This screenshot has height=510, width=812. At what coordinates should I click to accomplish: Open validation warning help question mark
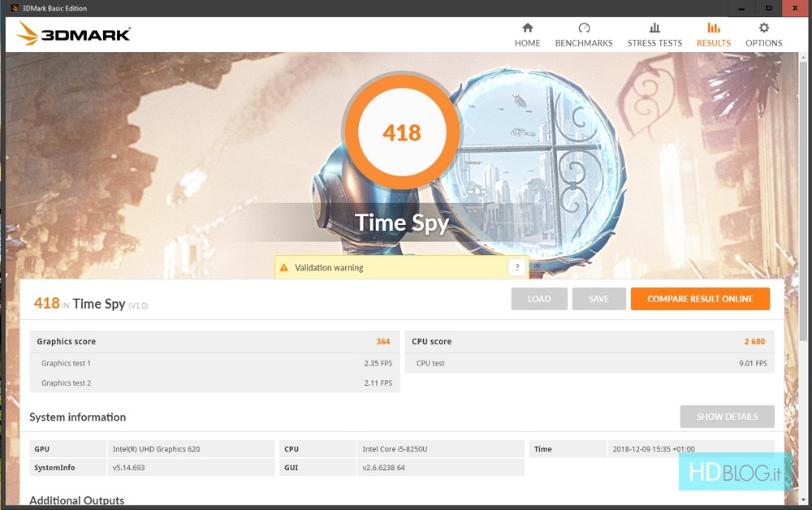point(516,267)
